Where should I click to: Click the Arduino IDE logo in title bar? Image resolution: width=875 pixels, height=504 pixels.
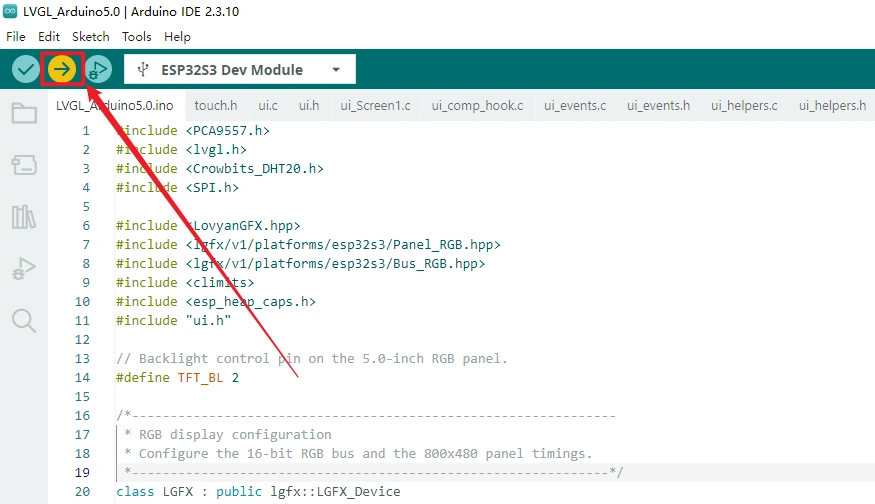10,11
